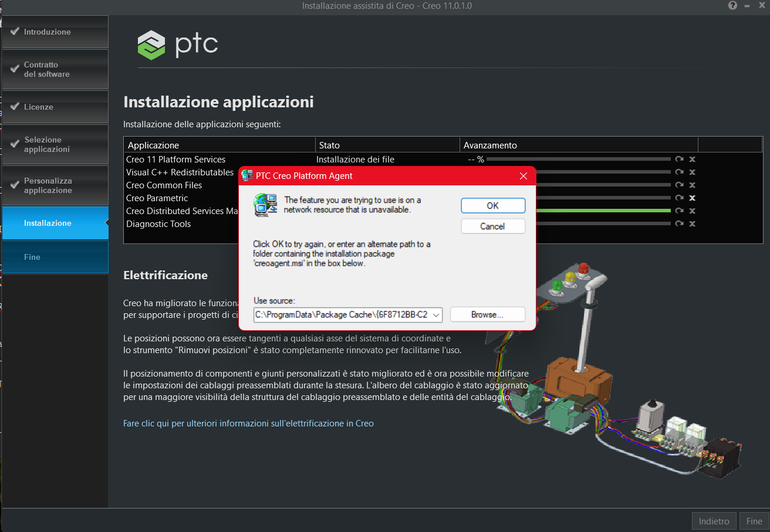Click the network installer icon in the dialog body
This screenshot has height=532, width=770.
pos(265,205)
